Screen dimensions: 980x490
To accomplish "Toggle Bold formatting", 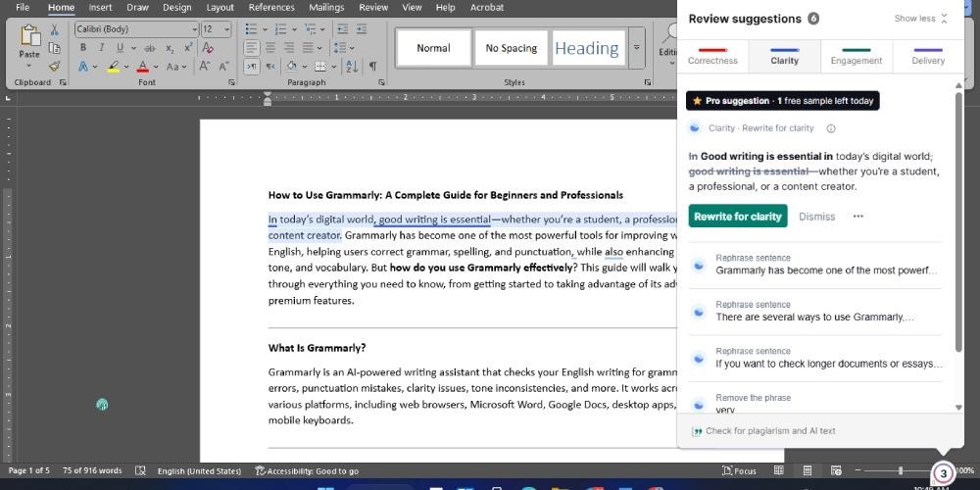I will point(83,48).
